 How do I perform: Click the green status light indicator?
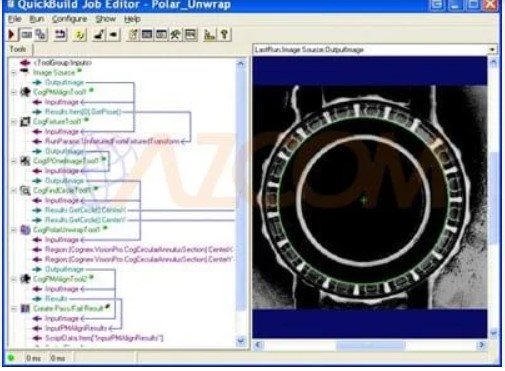(x=11, y=358)
